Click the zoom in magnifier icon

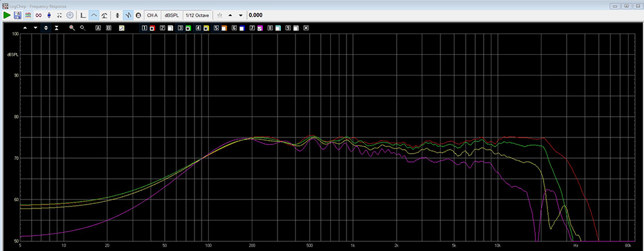[x=72, y=28]
